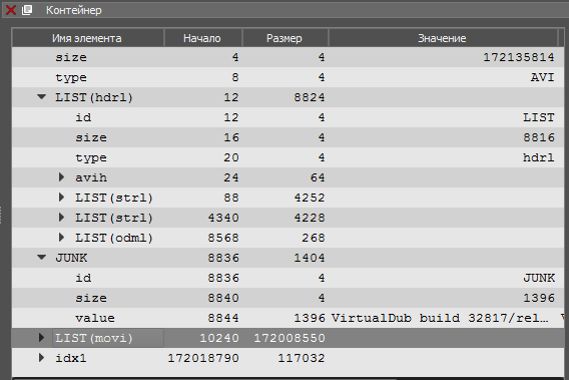Detach the Контейнер panel with float icon
The image size is (569, 380).
(x=27, y=10)
